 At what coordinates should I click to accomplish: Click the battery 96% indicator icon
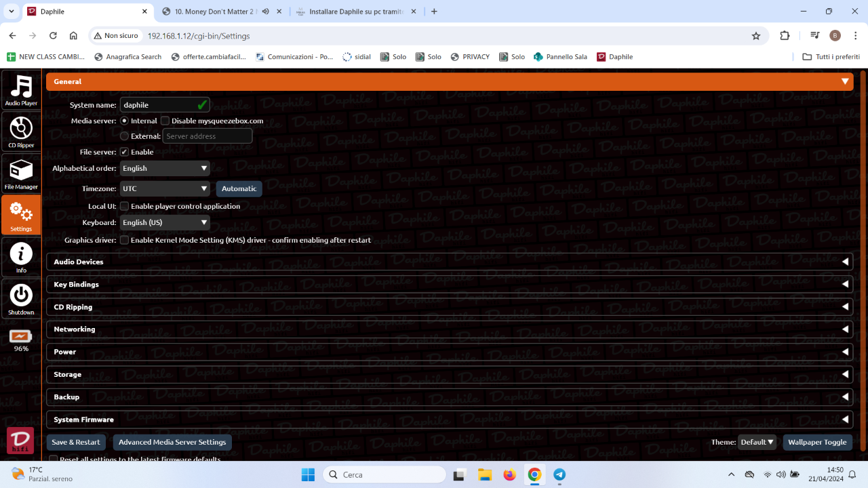pyautogui.click(x=21, y=337)
